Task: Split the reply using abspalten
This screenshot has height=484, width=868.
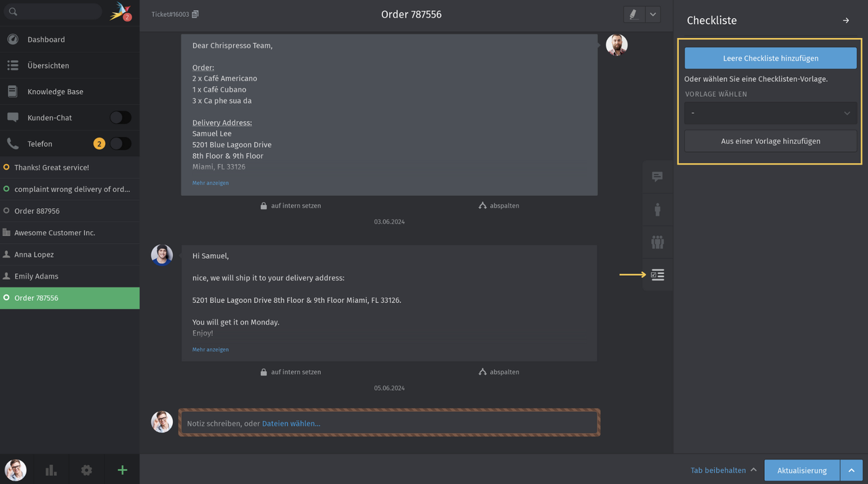Action: point(498,371)
